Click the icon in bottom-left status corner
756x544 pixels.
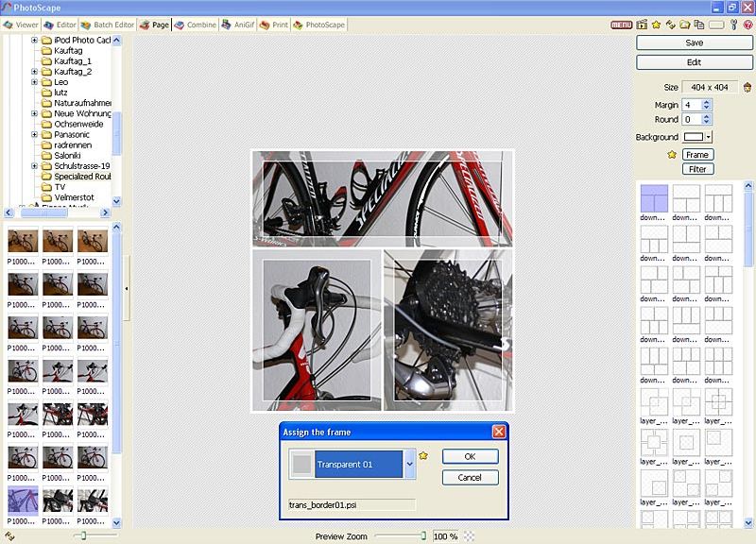[9, 535]
